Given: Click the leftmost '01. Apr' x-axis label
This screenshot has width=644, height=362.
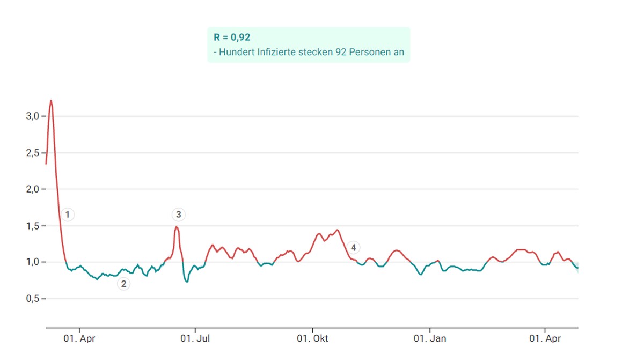Looking at the screenshot, I should click(x=79, y=339).
